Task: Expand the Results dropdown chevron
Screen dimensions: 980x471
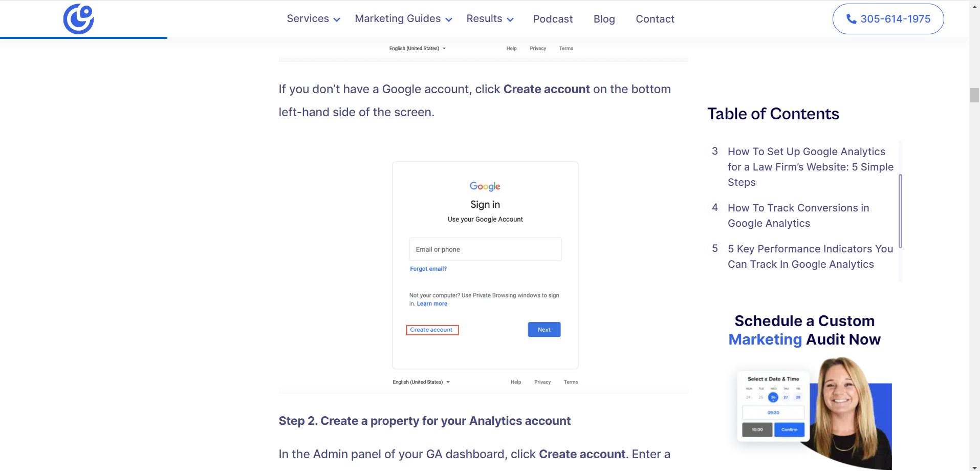Action: pyautogui.click(x=510, y=20)
